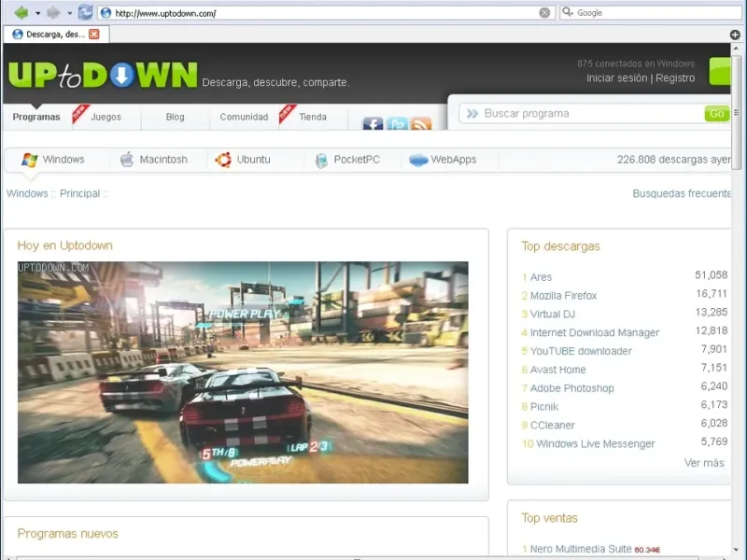Click the UptoDown logo
The image size is (747, 560).
103,76
